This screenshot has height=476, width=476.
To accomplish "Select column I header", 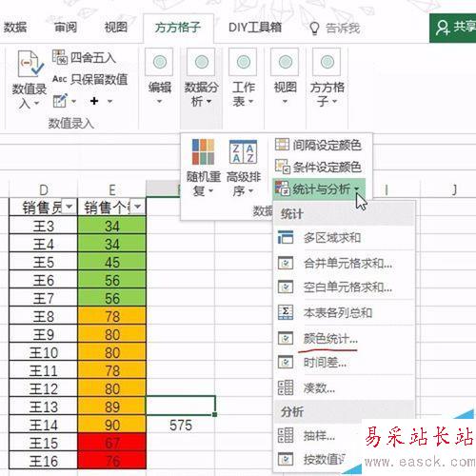I will tap(387, 189).
